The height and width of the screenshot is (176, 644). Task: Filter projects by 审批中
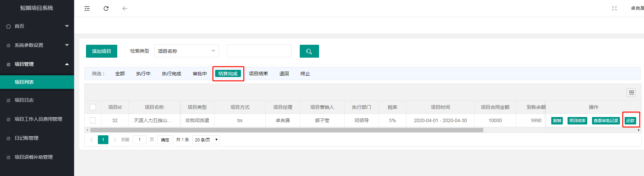[x=200, y=74]
